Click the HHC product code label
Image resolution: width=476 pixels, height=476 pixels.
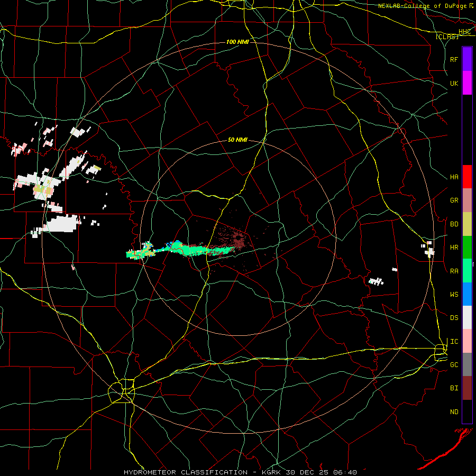[x=464, y=32]
